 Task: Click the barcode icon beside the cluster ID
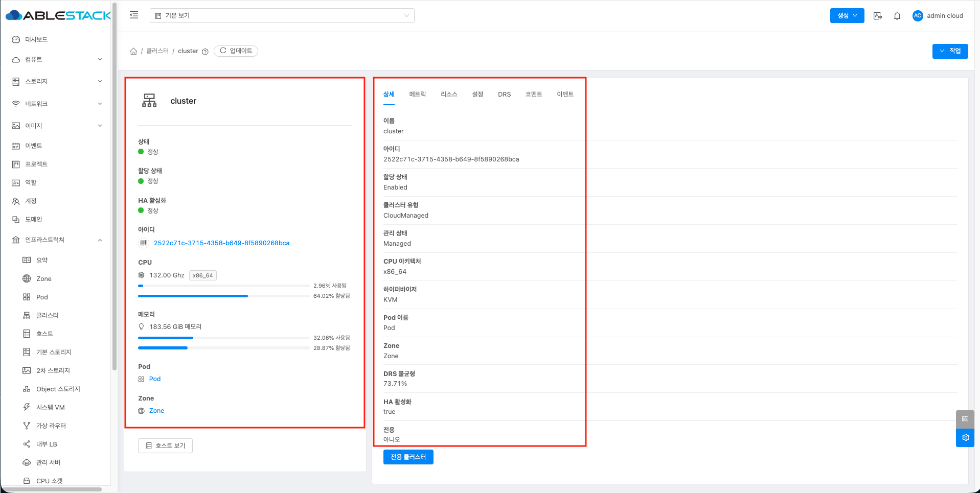click(x=144, y=243)
